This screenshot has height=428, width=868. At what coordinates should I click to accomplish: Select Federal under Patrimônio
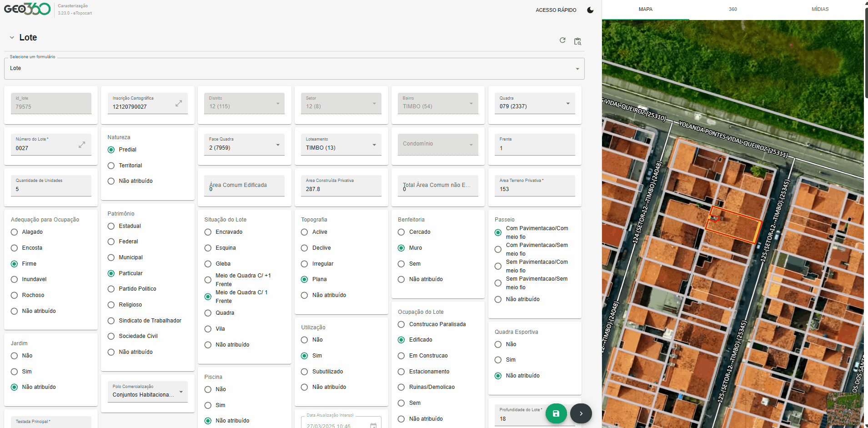(111, 242)
